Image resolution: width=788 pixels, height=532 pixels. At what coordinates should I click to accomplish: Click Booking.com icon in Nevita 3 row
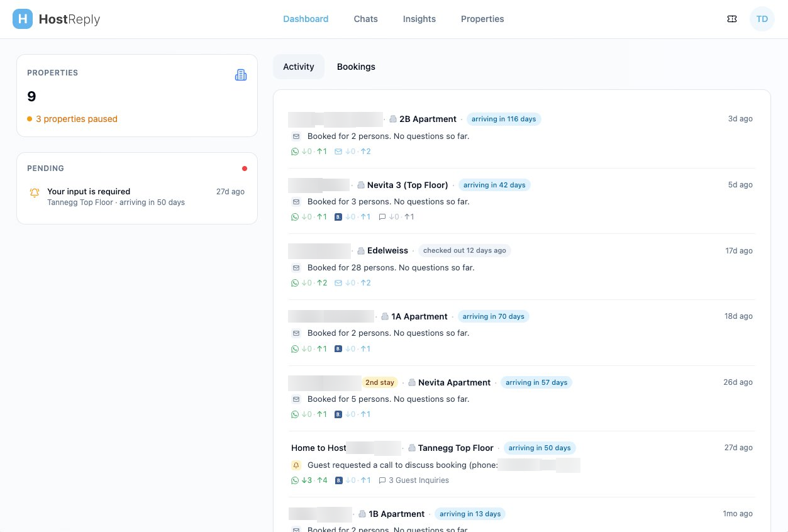tap(338, 217)
